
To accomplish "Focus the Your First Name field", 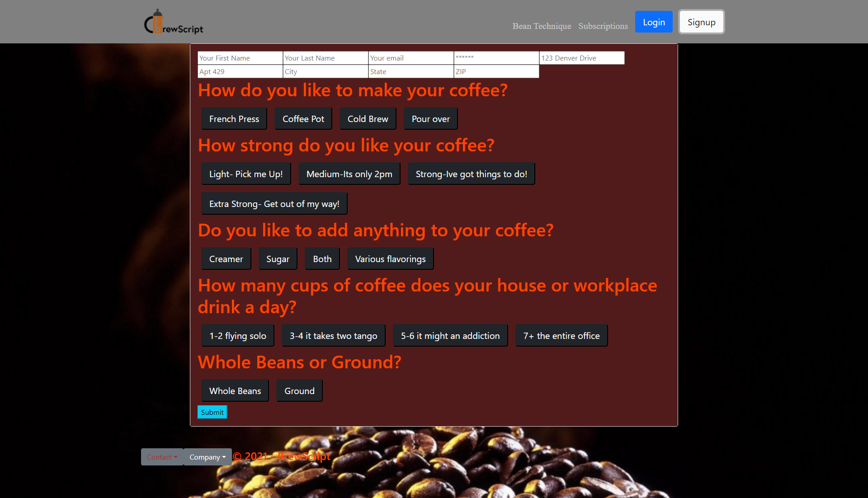I will [240, 58].
